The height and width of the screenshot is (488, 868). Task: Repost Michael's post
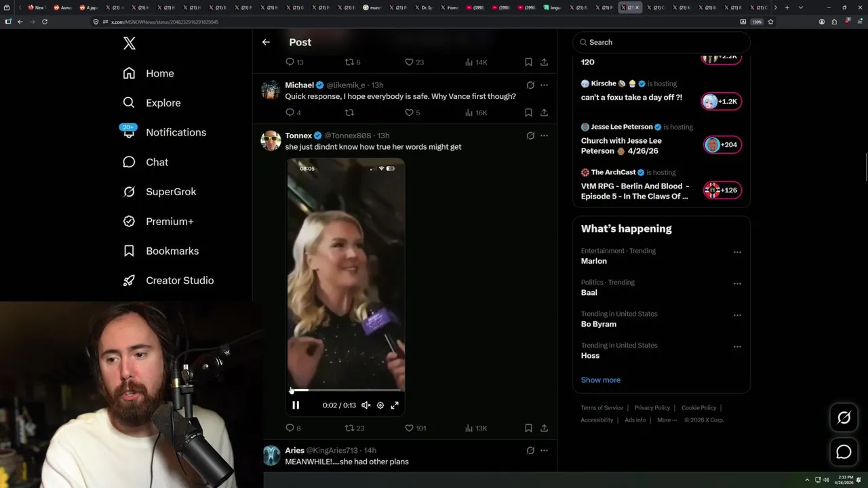pyautogui.click(x=349, y=113)
